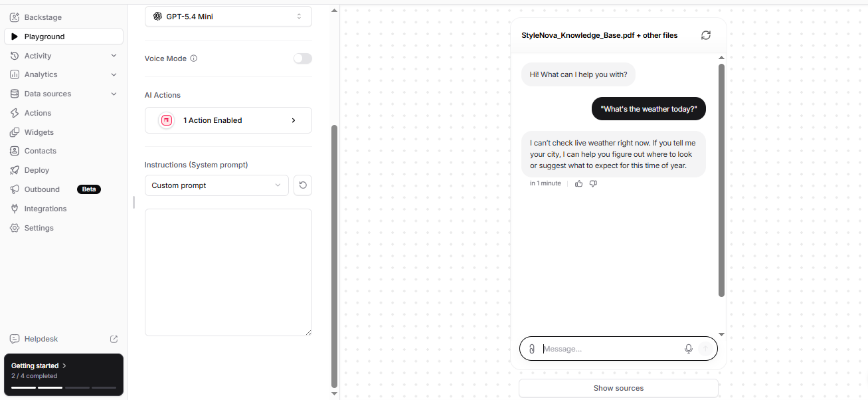Click the Voice Mode info icon
868x400 pixels.
point(194,58)
